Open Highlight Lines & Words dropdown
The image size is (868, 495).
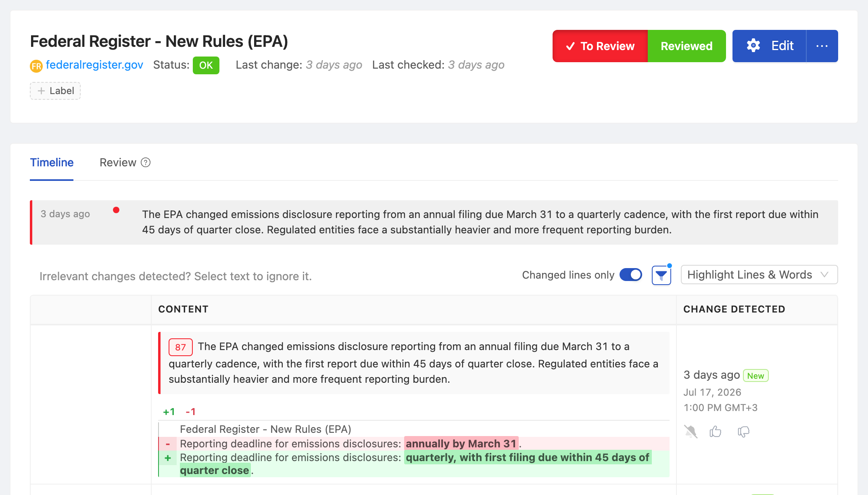pyautogui.click(x=759, y=275)
